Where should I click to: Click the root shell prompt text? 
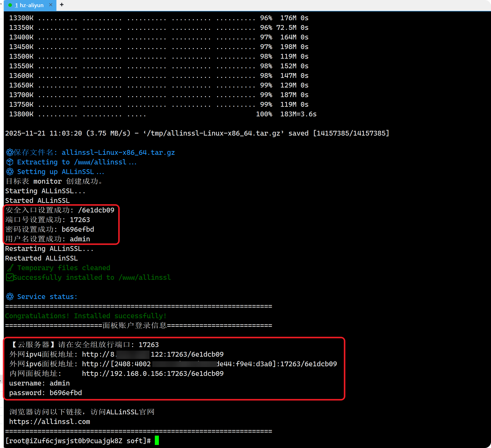tap(78, 441)
